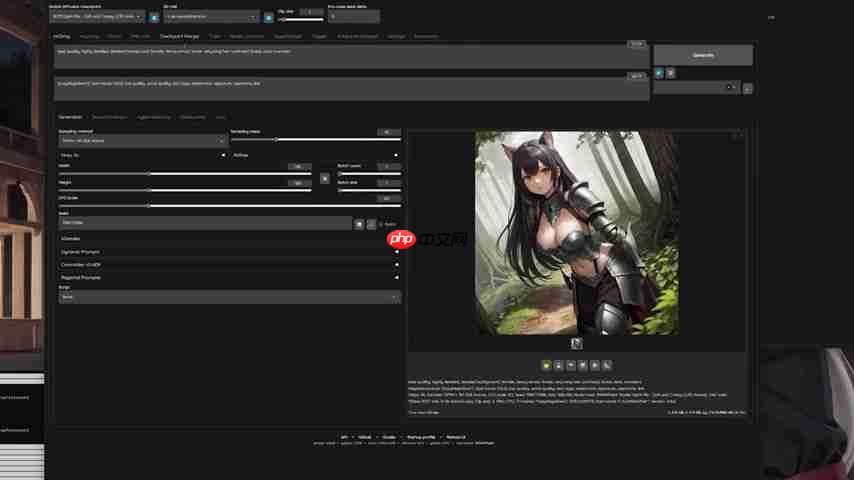Adjust the Width slider
Viewport: 854px width, 480px height.
(185, 174)
